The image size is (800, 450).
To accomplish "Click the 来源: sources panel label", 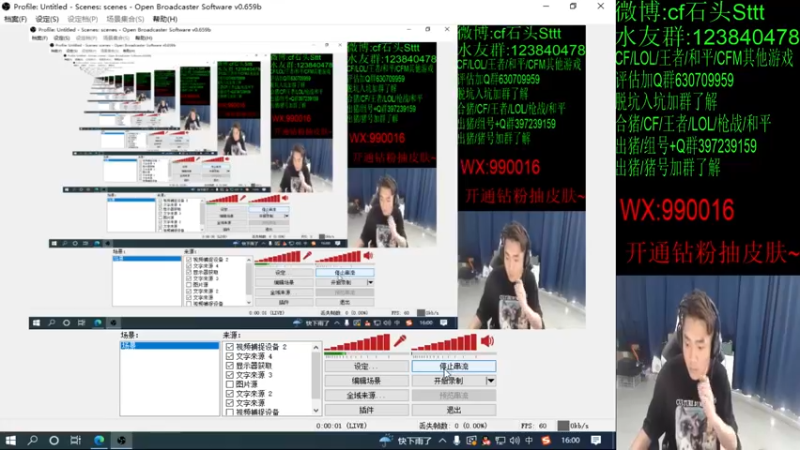I will (232, 335).
